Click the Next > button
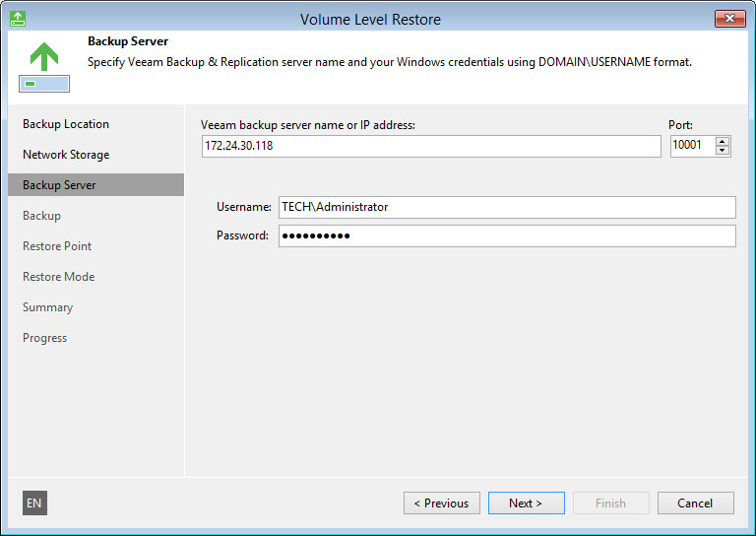The height and width of the screenshot is (536, 756). 526,503
